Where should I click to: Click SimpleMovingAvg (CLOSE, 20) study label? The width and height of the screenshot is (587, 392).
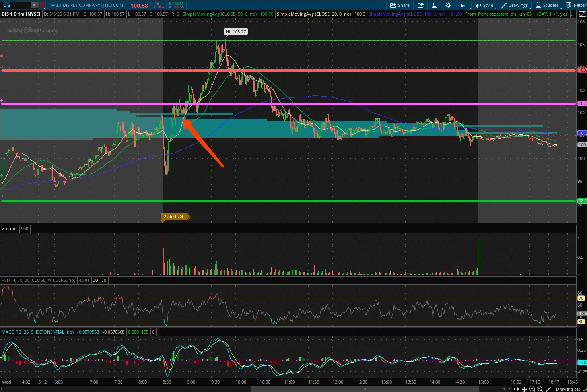tap(314, 14)
